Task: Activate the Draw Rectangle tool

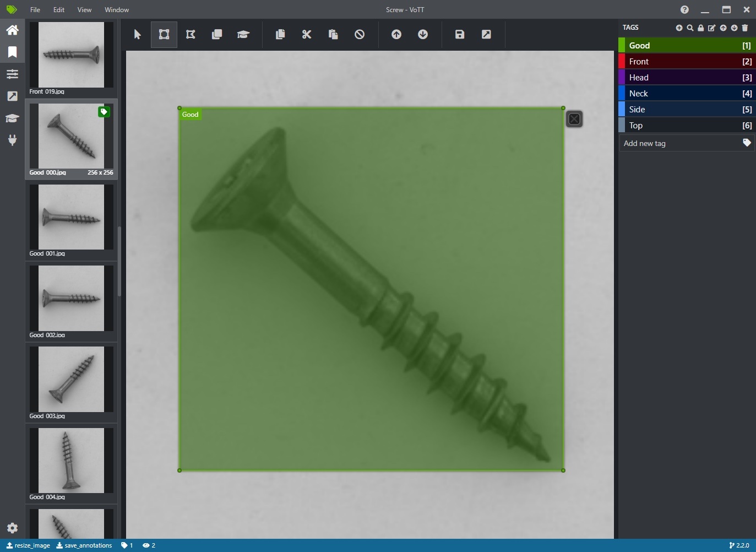Action: coord(164,34)
